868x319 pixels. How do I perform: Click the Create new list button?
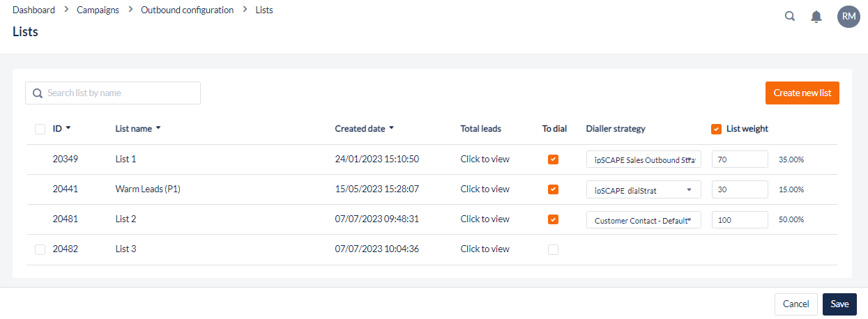[802, 93]
